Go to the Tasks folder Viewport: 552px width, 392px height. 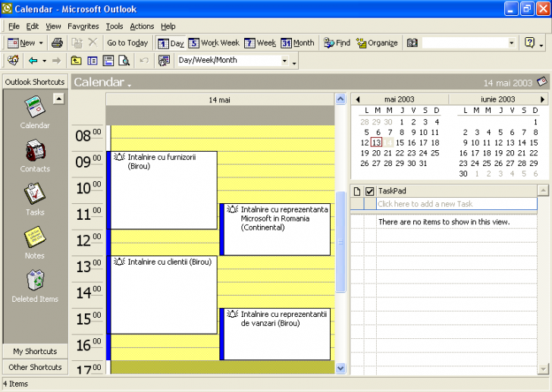[35, 195]
